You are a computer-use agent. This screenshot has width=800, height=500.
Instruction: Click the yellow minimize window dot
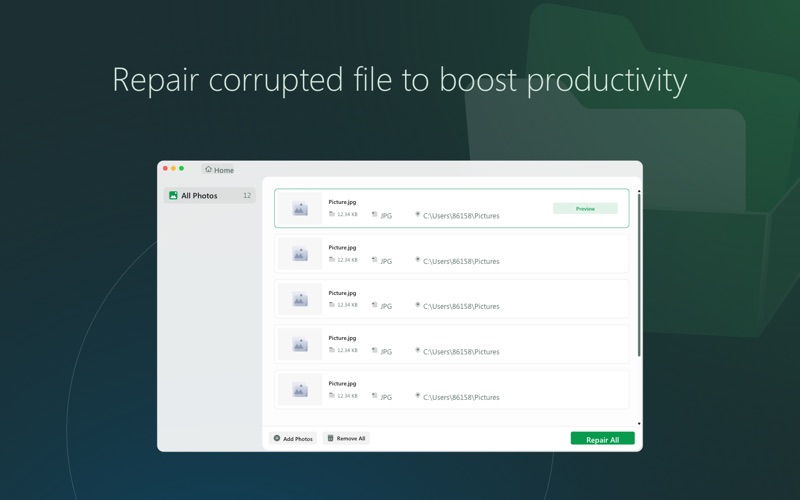(173, 168)
